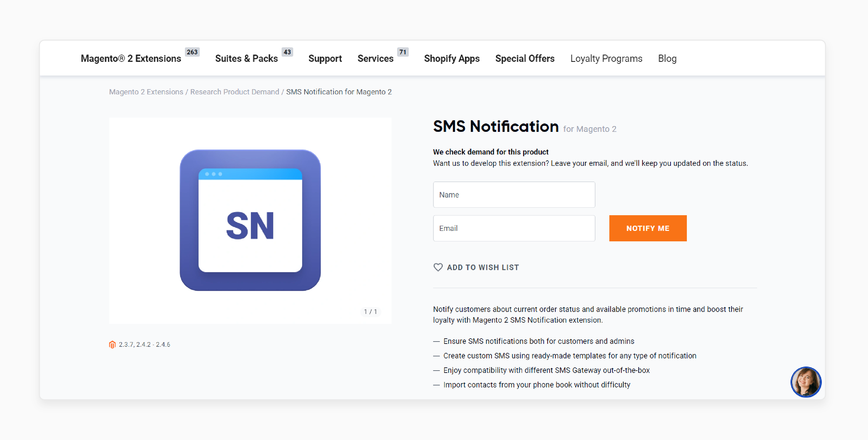Click the Name input field
The height and width of the screenshot is (440, 868).
point(514,195)
